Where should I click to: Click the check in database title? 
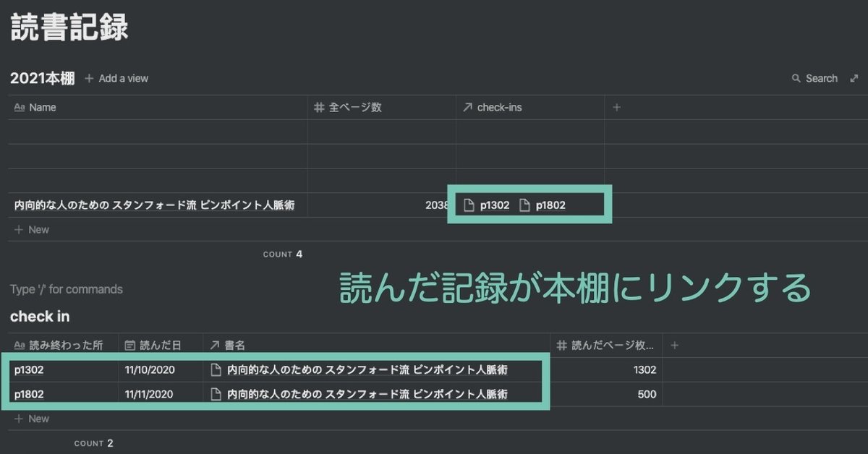point(40,317)
